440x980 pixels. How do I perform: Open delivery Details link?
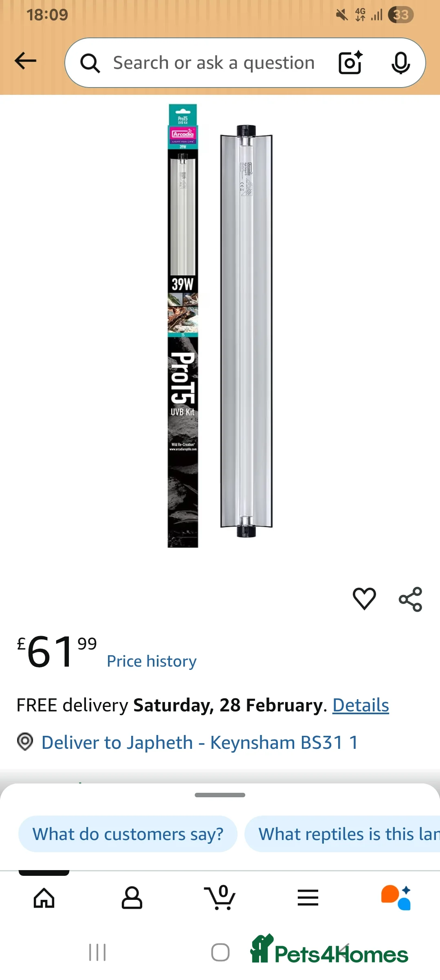[361, 705]
